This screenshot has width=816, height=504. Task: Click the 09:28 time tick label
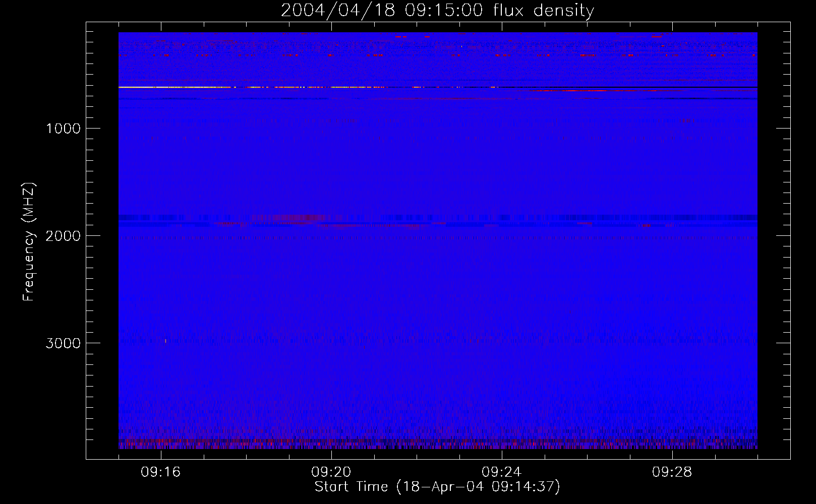pos(672,472)
